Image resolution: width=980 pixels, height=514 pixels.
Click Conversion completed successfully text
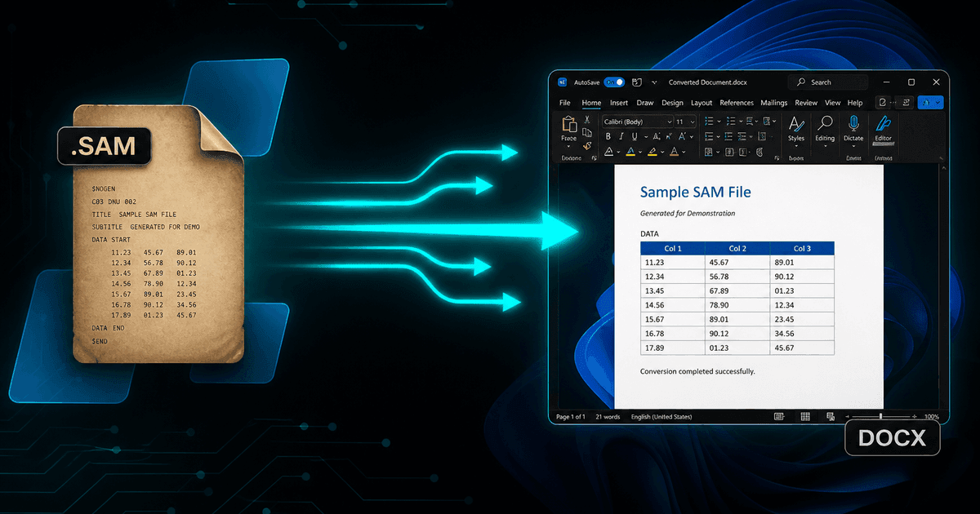tap(697, 371)
